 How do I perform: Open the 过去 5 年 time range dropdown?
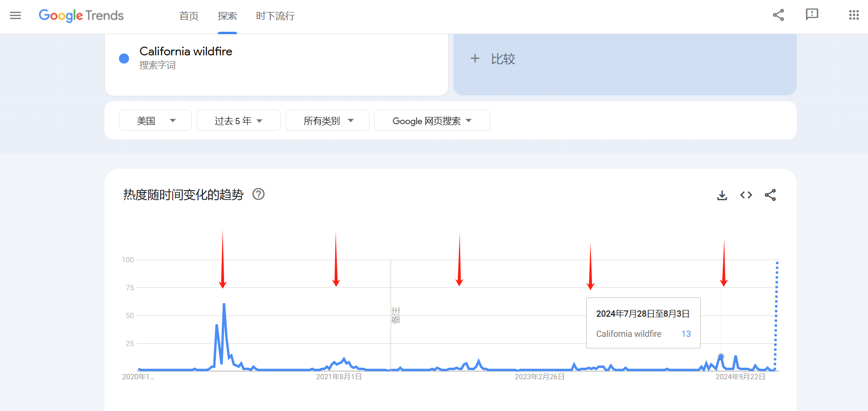pos(239,120)
